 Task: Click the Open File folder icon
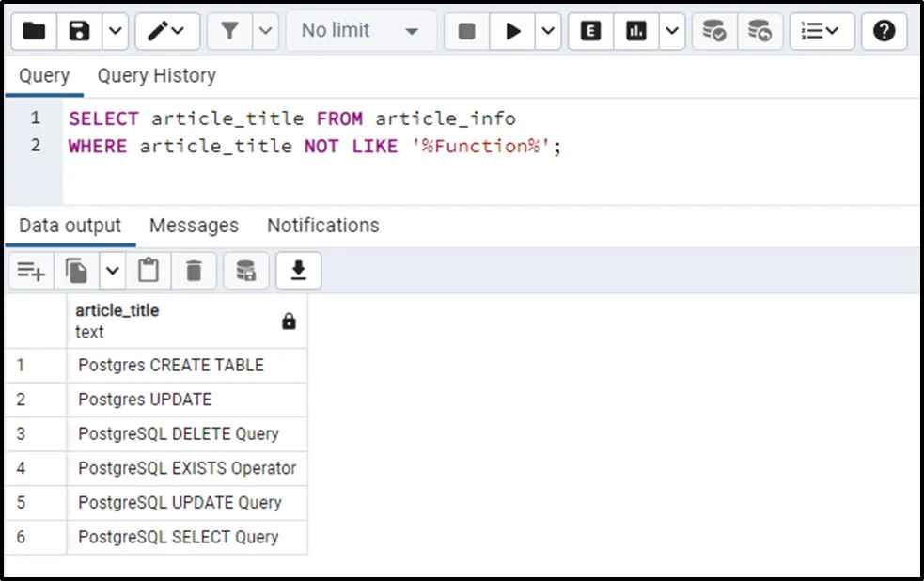tap(34, 31)
